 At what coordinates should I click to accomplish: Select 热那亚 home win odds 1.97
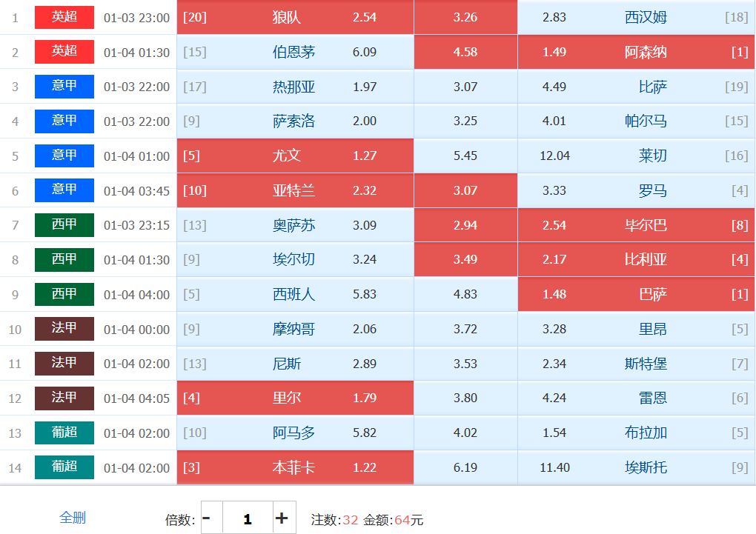point(295,87)
